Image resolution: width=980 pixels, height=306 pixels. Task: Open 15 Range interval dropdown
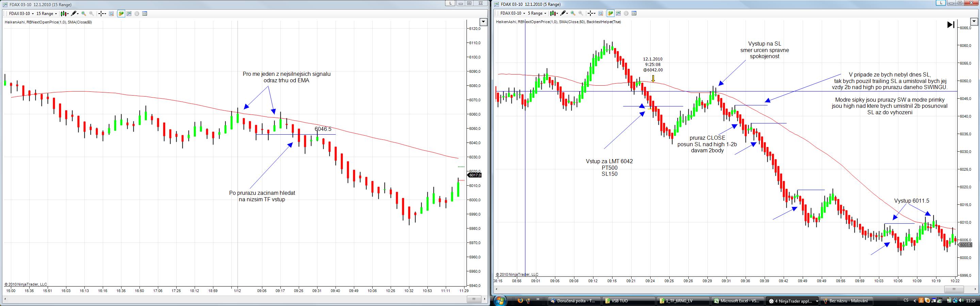(46, 14)
